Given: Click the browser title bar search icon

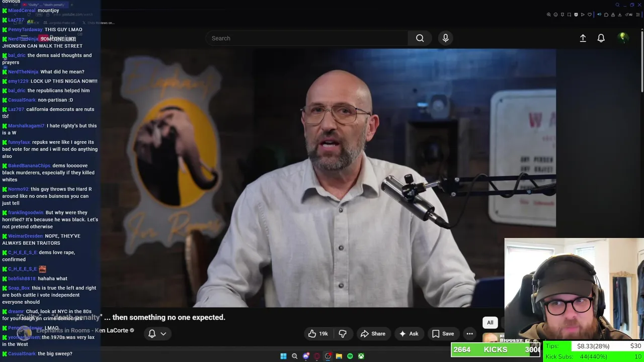Looking at the screenshot, I should click(x=617, y=5).
